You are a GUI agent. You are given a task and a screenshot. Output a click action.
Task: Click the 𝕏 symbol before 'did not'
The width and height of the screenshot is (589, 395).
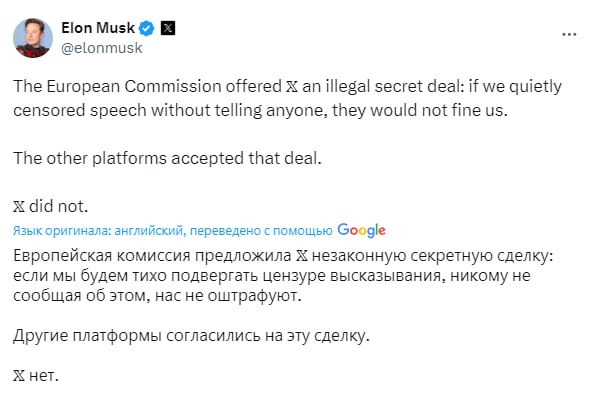pyautogui.click(x=19, y=207)
